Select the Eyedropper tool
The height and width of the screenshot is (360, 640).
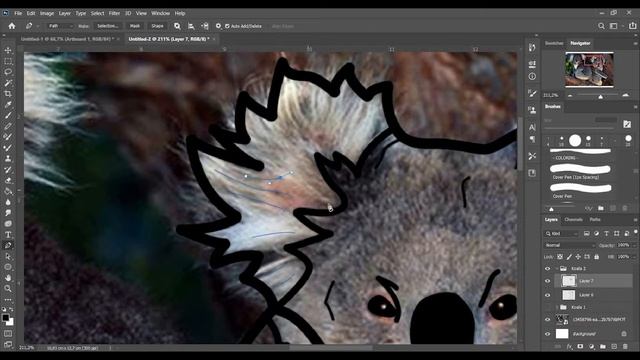click(8, 104)
